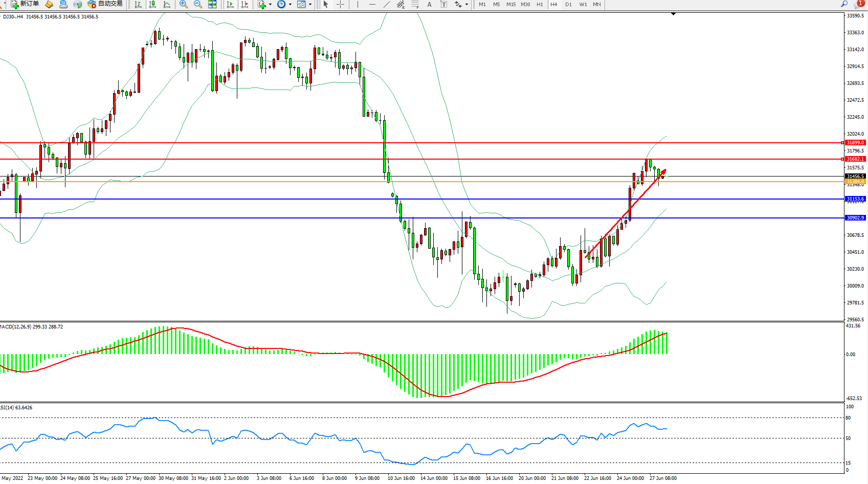Zoom in on the chart
Screen dimensions: 868x484
click(184, 4)
